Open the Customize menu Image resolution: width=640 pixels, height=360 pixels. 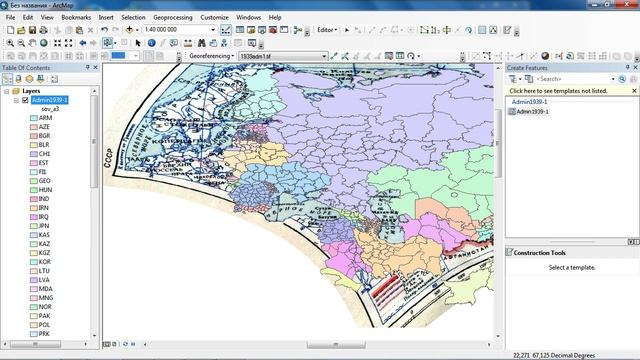click(214, 18)
